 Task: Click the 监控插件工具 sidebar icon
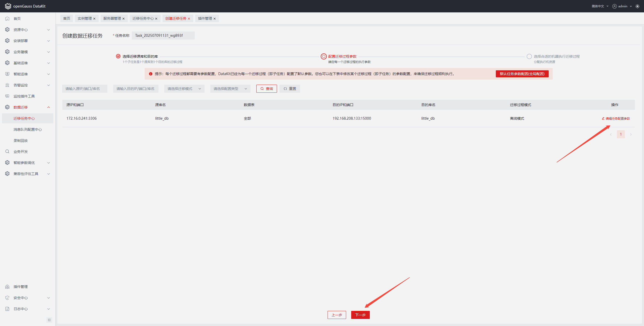(x=7, y=96)
